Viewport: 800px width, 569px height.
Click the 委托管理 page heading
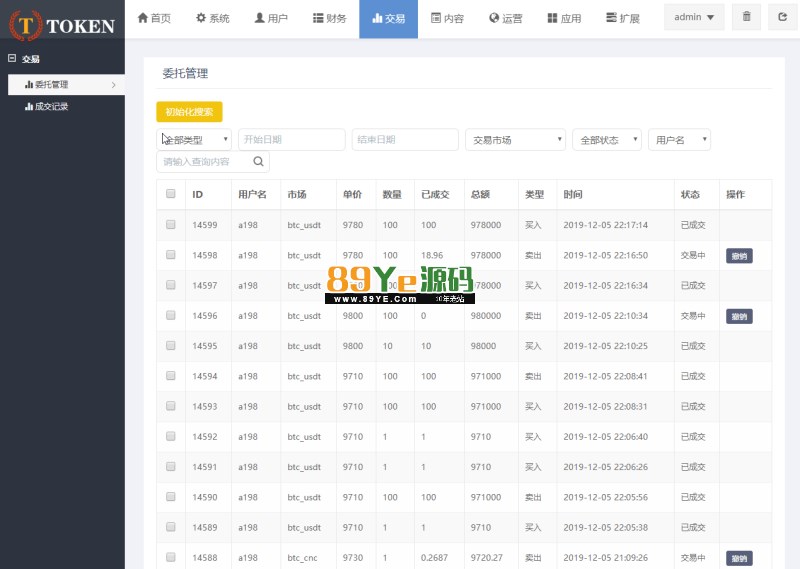pos(185,73)
